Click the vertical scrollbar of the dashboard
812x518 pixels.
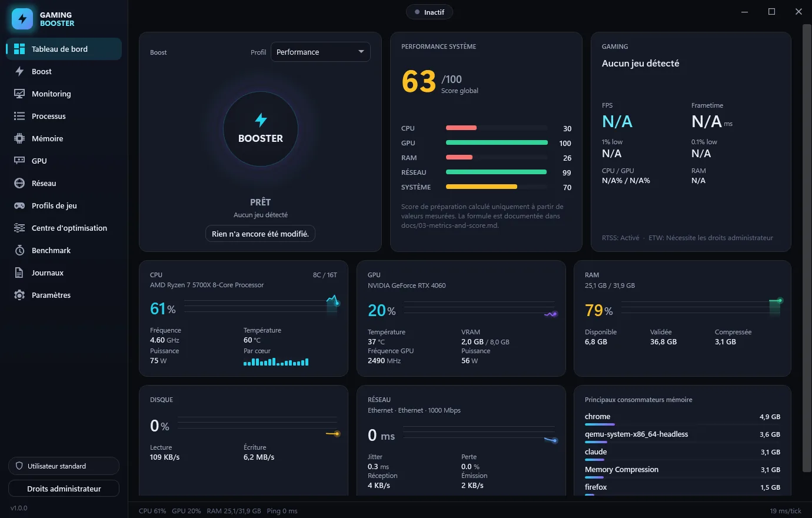807,247
